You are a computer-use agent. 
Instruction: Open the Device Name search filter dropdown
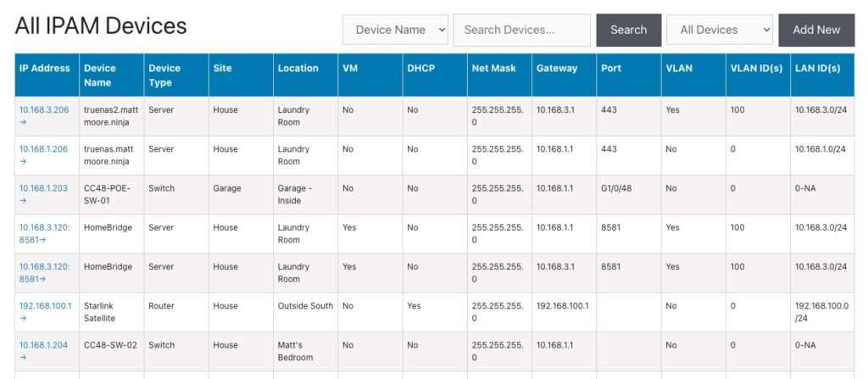395,30
